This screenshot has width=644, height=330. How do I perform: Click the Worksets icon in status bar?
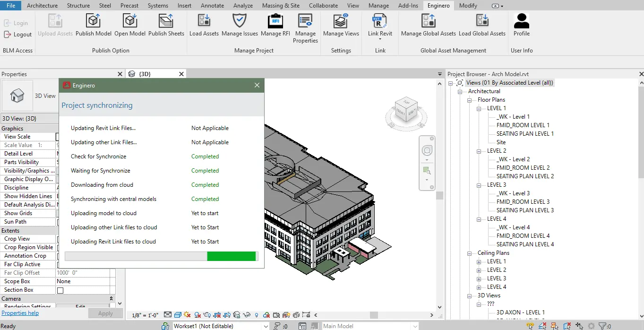tap(165, 326)
